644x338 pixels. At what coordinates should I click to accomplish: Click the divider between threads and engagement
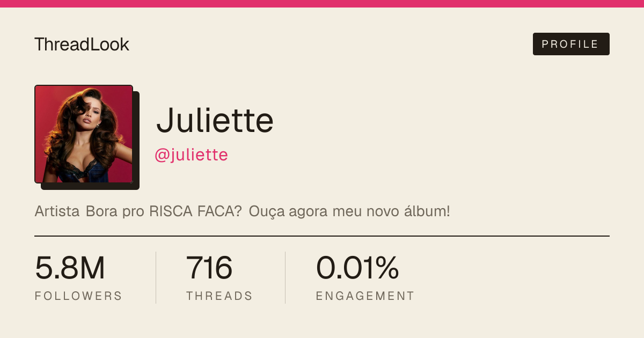tap(285, 277)
